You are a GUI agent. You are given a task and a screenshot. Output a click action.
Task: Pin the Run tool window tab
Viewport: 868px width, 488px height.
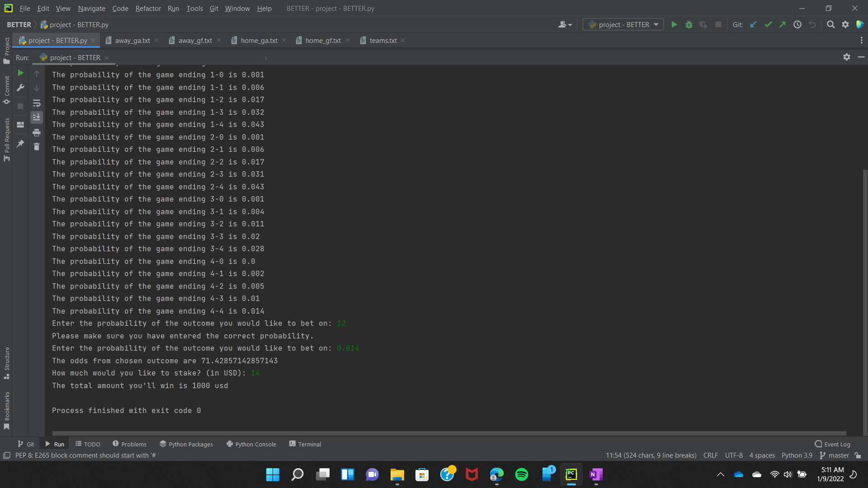tap(20, 144)
